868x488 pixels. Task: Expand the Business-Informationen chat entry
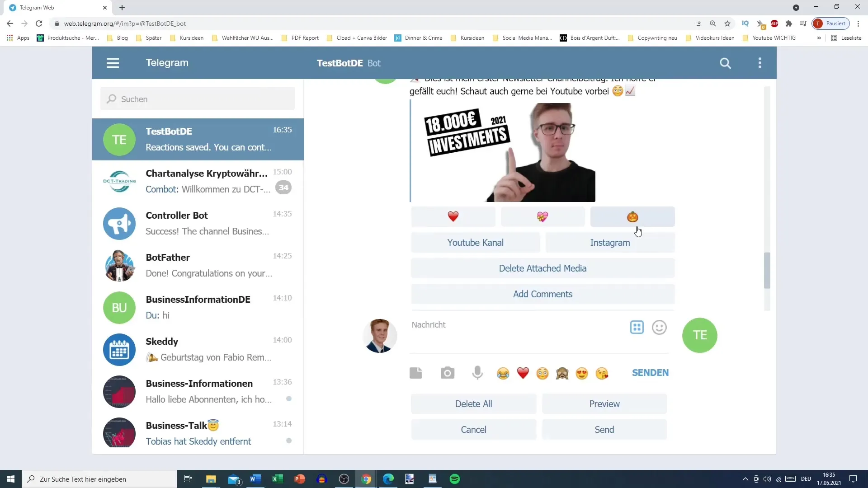pyautogui.click(x=198, y=391)
